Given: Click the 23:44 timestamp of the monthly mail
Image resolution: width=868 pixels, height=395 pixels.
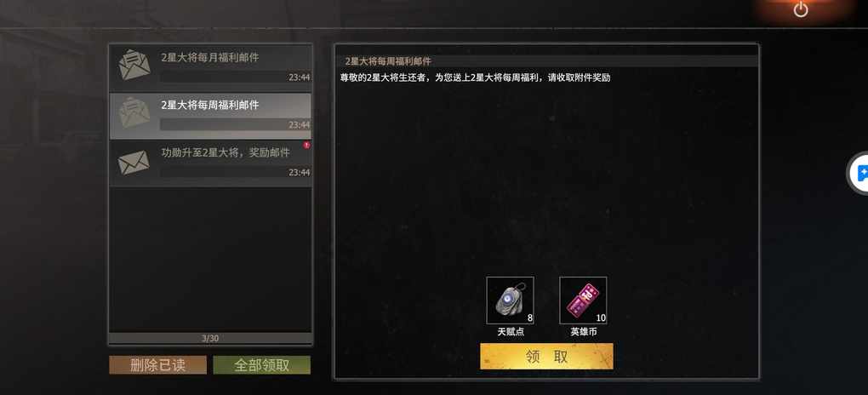Looking at the screenshot, I should [299, 77].
